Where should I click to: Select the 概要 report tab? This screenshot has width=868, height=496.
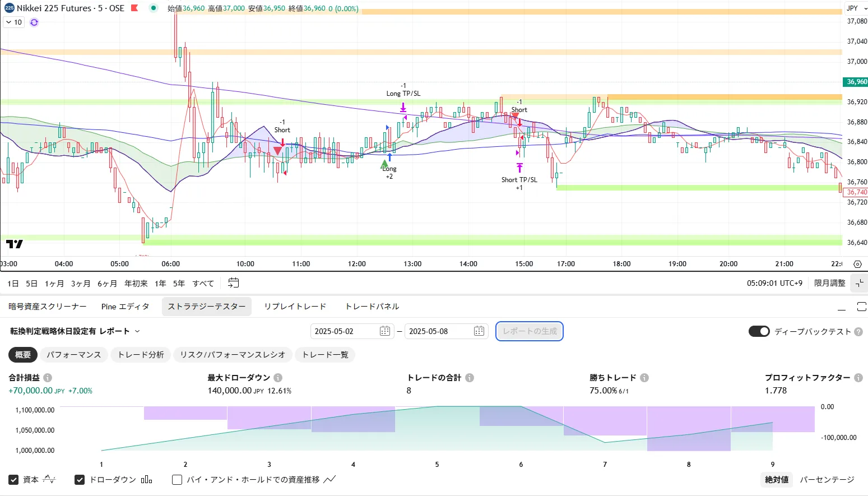(23, 355)
